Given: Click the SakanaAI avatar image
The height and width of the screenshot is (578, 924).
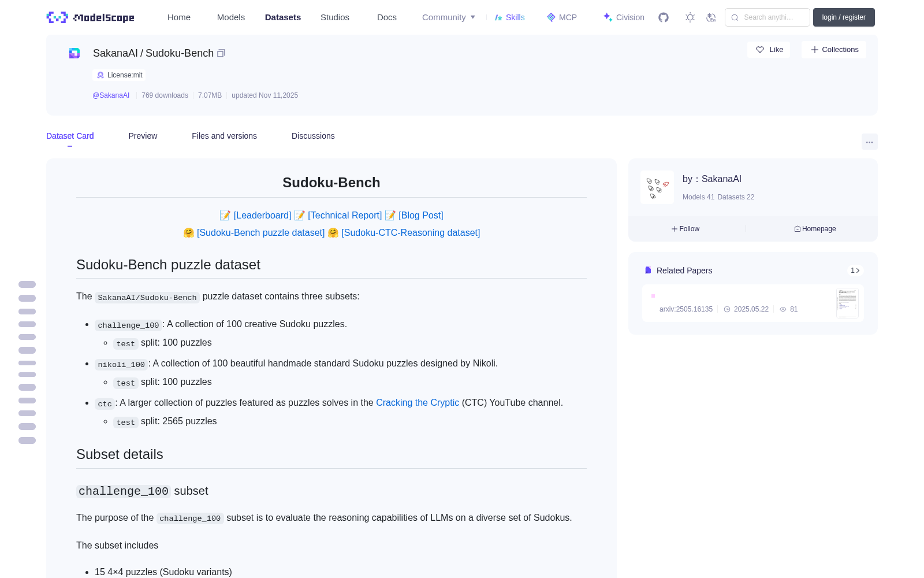Looking at the screenshot, I should 657,187.
